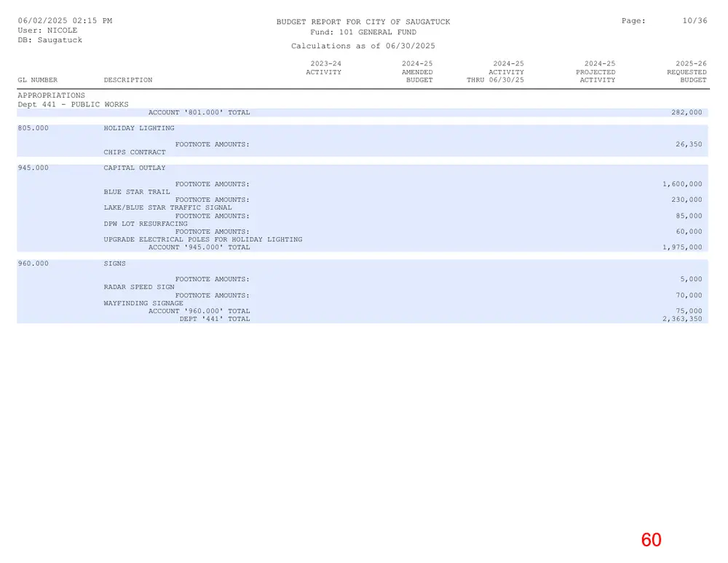This screenshot has height=563, width=728.
Task: Click the "ACCOUNT '945.000' TOTAL" label
Action: [x=199, y=248]
